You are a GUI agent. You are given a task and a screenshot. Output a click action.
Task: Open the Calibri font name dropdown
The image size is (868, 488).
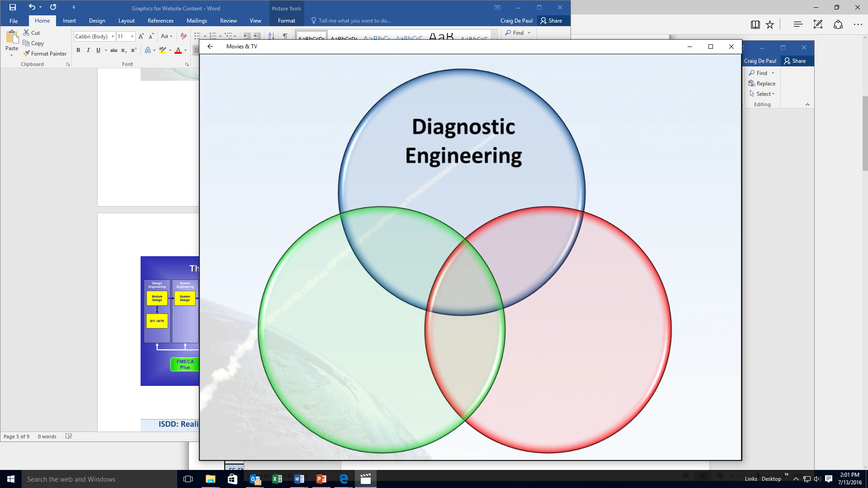pos(113,36)
